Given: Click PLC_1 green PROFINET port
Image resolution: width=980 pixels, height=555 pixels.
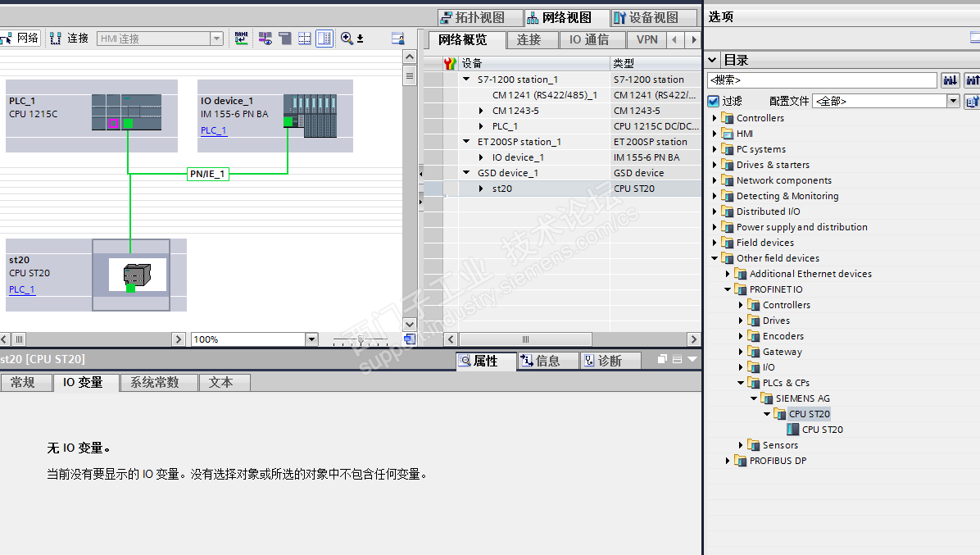Looking at the screenshot, I should coord(128,123).
